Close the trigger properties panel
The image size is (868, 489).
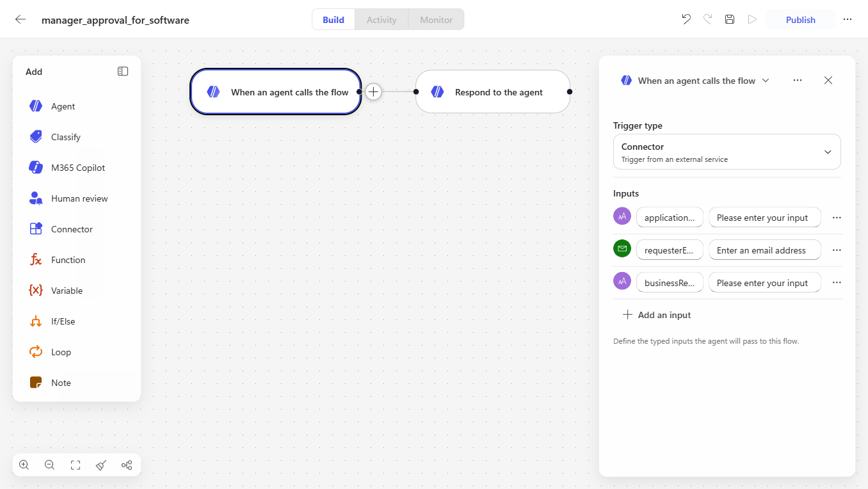click(828, 81)
